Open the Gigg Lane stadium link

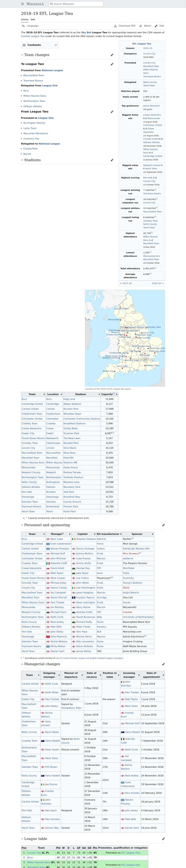pos(69,399)
